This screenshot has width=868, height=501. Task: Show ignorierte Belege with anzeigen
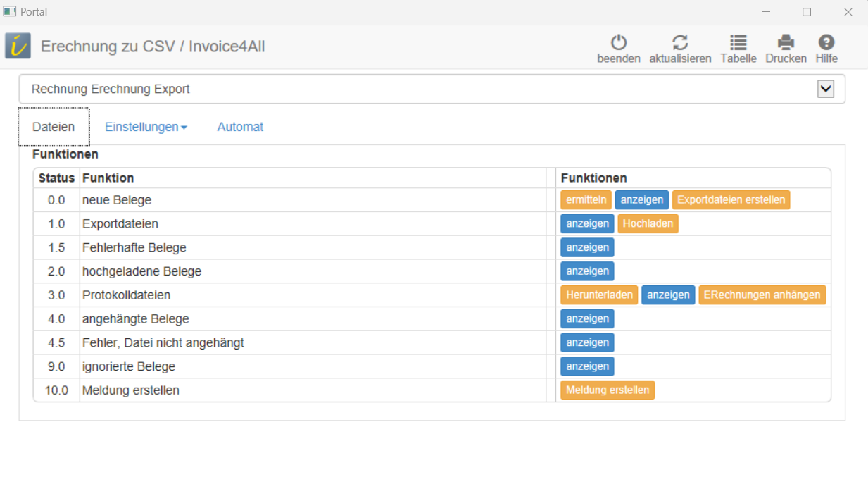587,366
